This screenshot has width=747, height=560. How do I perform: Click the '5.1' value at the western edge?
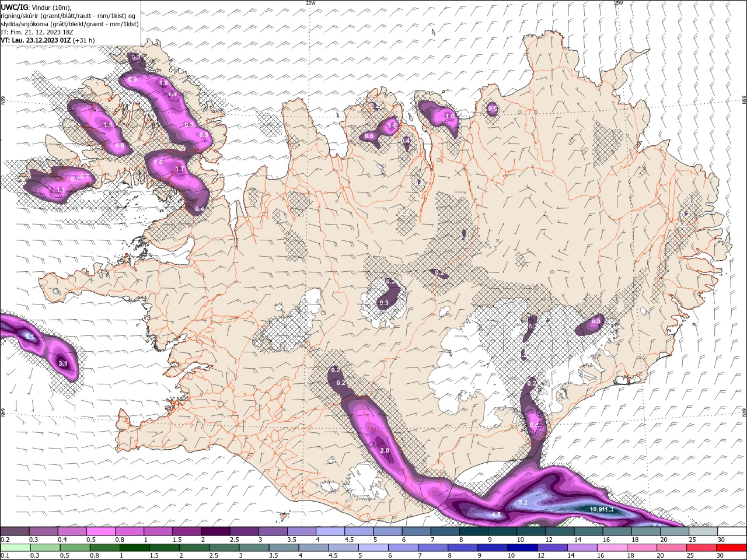(30, 337)
